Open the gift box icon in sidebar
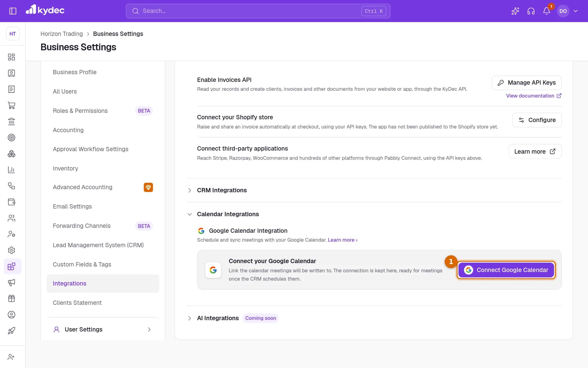 tap(12, 299)
